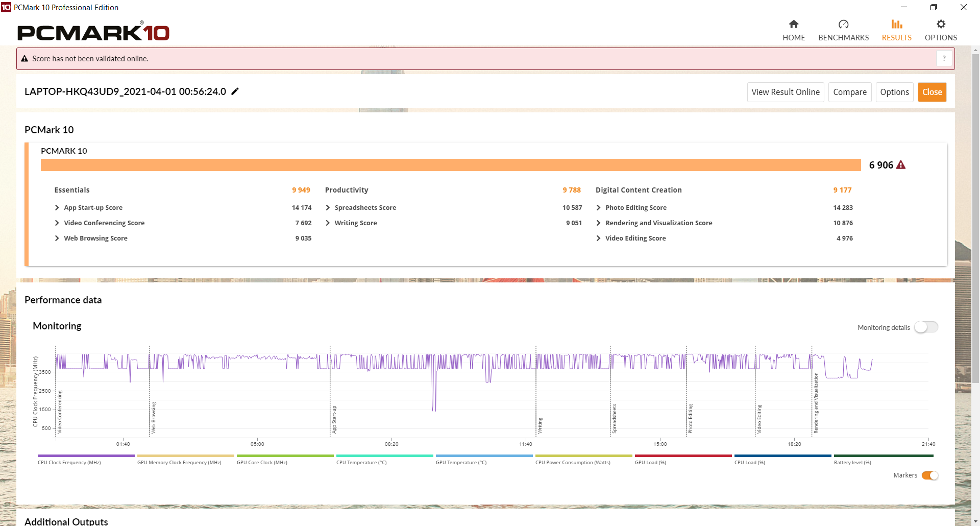Click the orange Close button
The height and width of the screenshot is (526, 980).
[x=932, y=92]
